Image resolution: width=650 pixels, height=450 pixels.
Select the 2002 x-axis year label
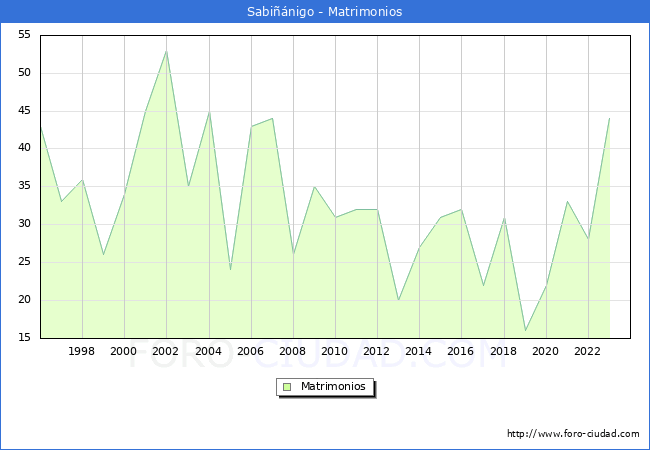point(166,351)
